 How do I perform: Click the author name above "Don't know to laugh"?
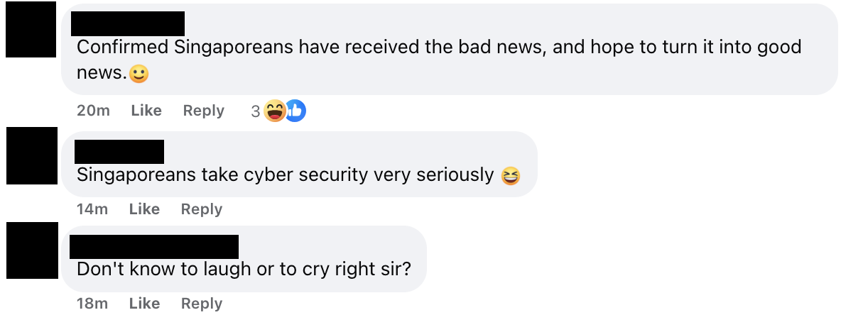[x=154, y=246]
